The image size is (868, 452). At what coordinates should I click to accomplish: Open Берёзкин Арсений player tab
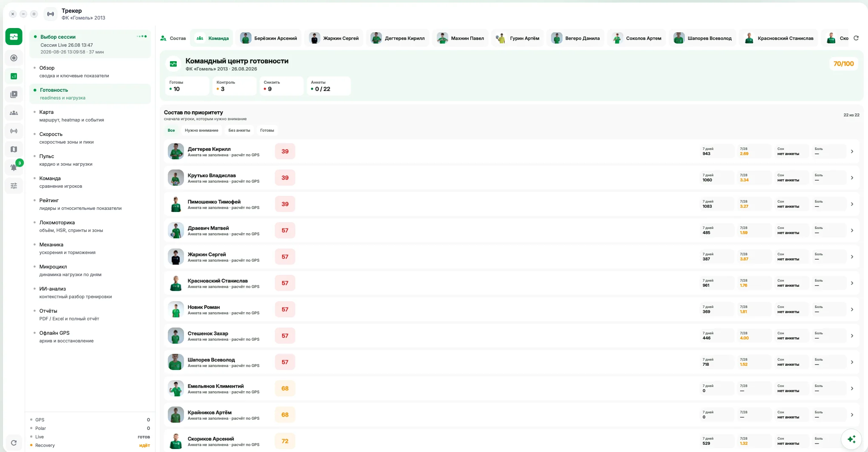[x=269, y=38]
